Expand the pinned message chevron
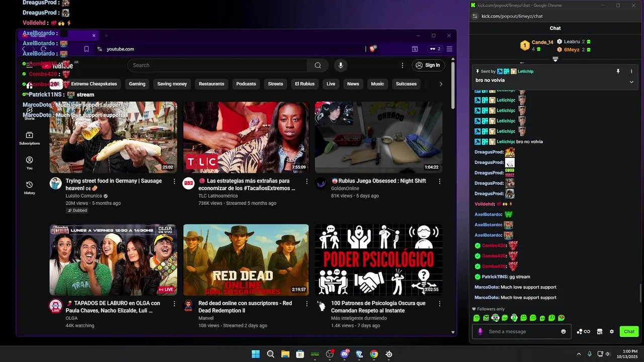The height and width of the screenshot is (362, 644). (x=631, y=82)
